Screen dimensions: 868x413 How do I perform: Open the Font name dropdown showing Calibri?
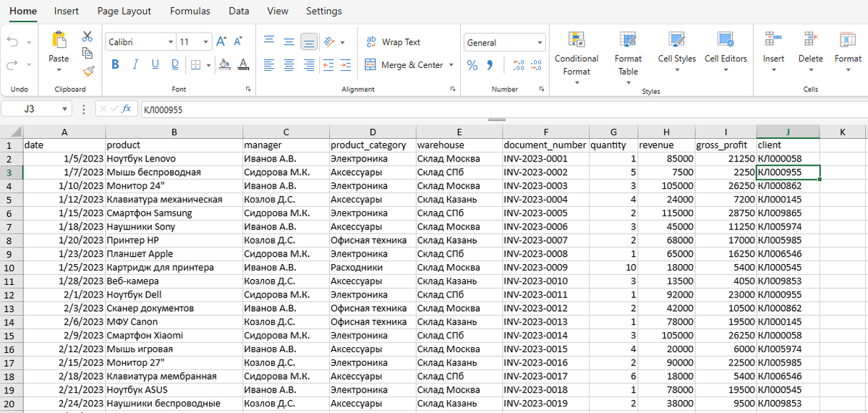171,42
